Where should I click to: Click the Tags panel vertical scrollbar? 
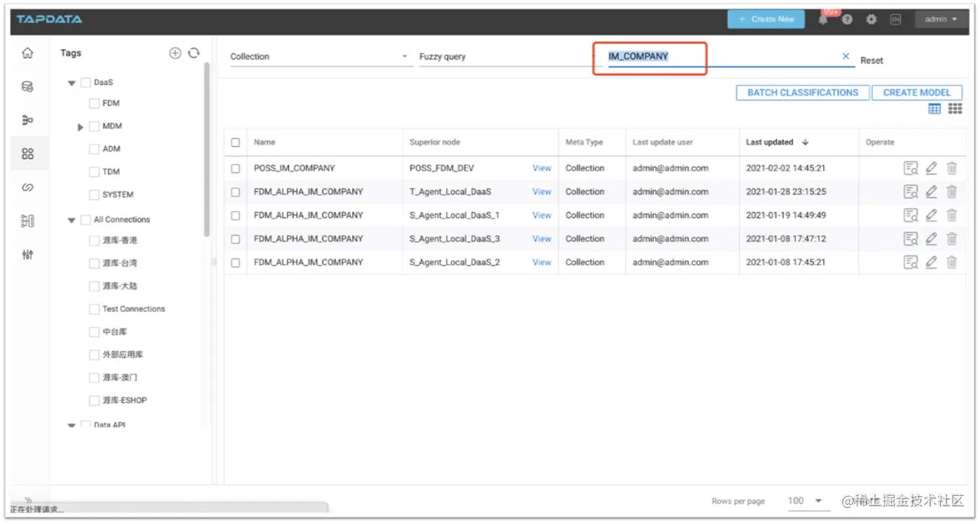tap(207, 149)
